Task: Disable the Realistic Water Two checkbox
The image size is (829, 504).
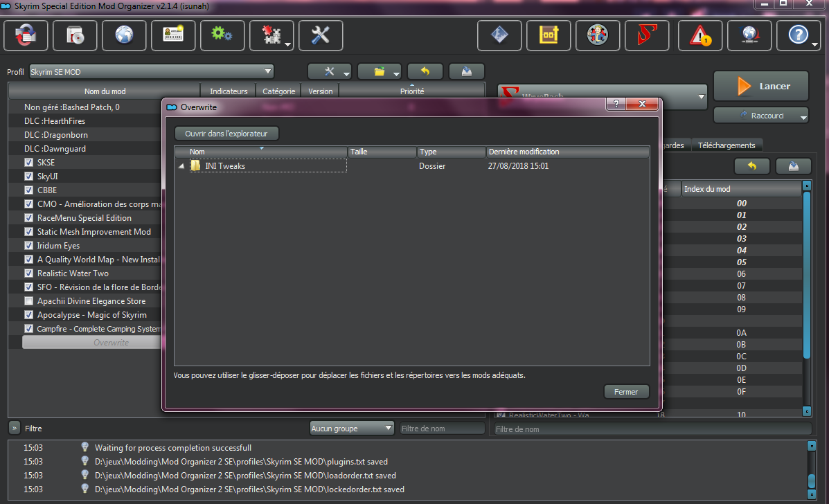Action: click(28, 273)
